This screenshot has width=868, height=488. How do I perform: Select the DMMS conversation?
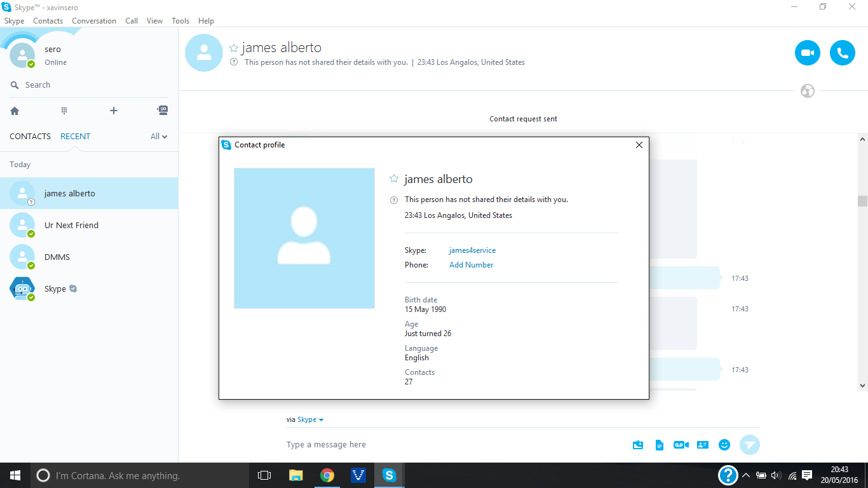point(89,257)
